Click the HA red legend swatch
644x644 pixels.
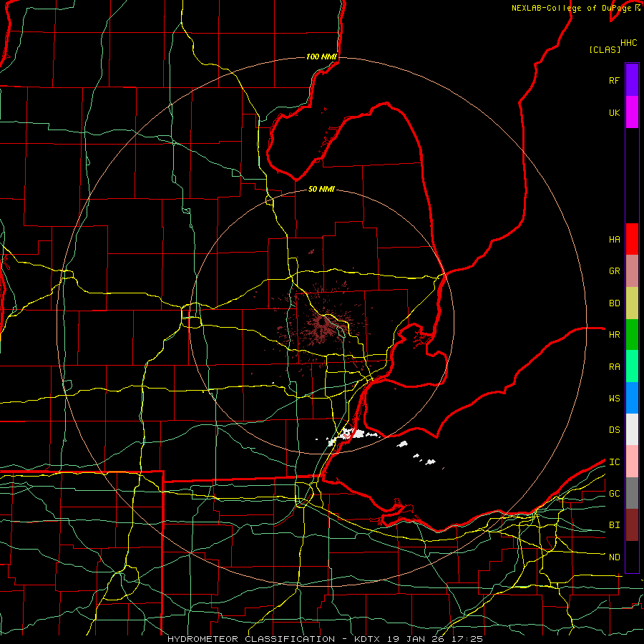(x=632, y=239)
